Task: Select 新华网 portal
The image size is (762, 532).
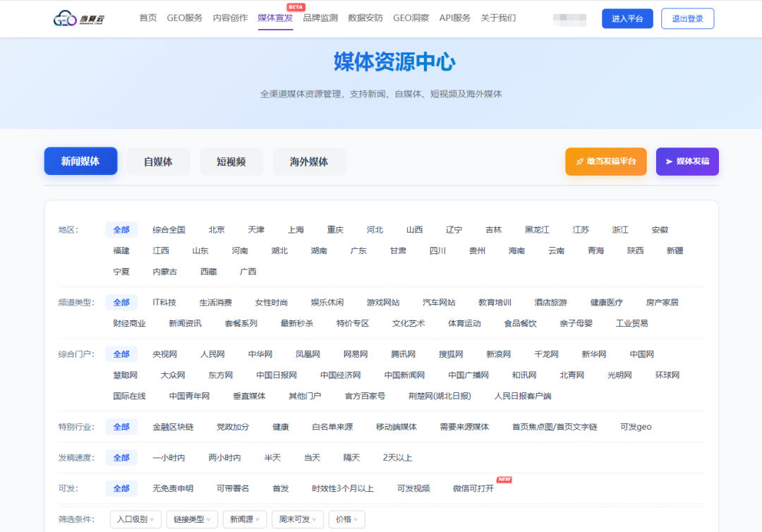Action: (594, 354)
